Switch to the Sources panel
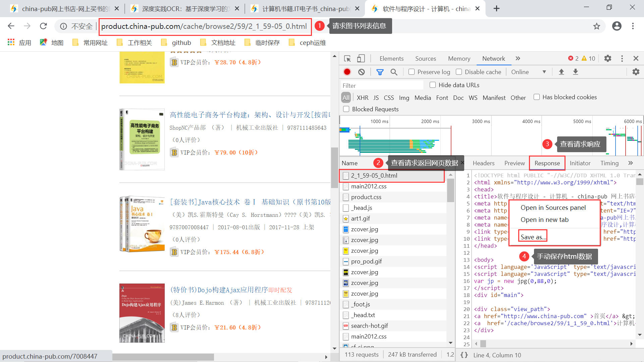Viewport: 644px width, 362px height. (x=426, y=59)
